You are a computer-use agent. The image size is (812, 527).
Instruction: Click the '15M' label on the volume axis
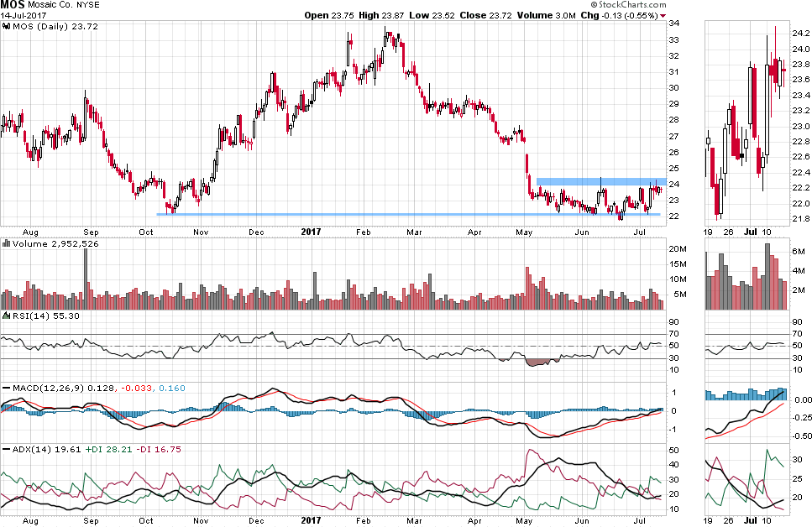(678, 264)
